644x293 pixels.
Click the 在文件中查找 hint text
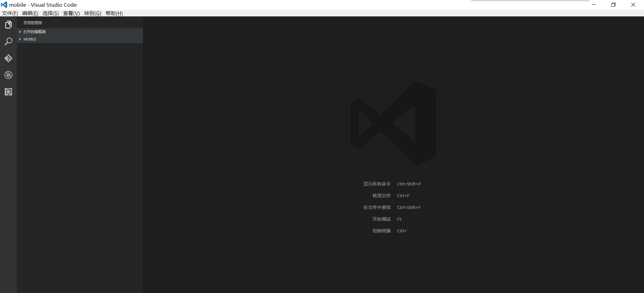[377, 207]
